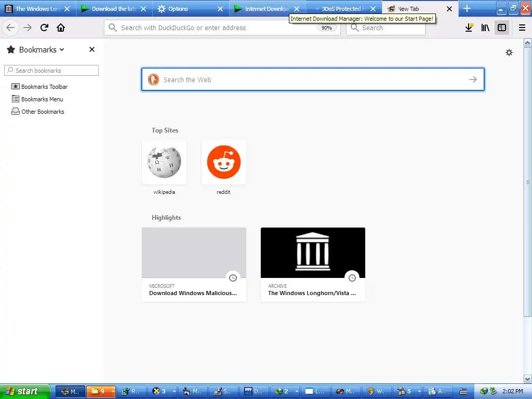Screen dimensions: 532x399
Task: Click the scrollbar up arrow
Action: 528,43
